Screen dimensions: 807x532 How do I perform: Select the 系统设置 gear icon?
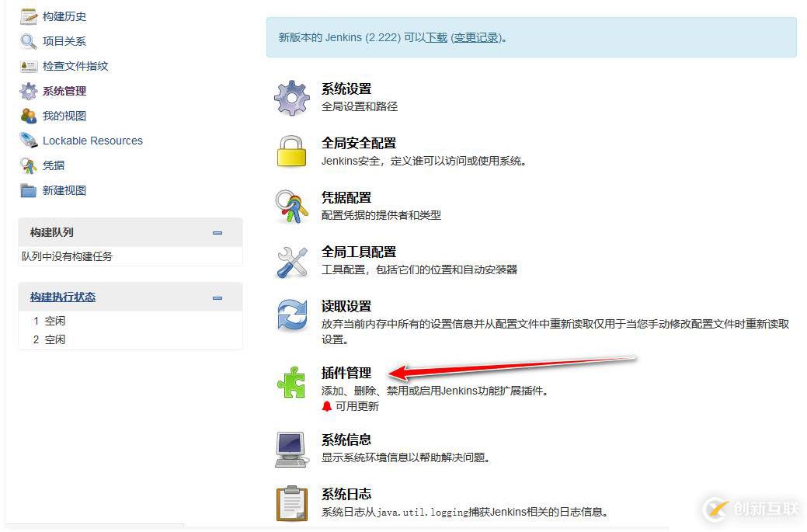tap(291, 98)
